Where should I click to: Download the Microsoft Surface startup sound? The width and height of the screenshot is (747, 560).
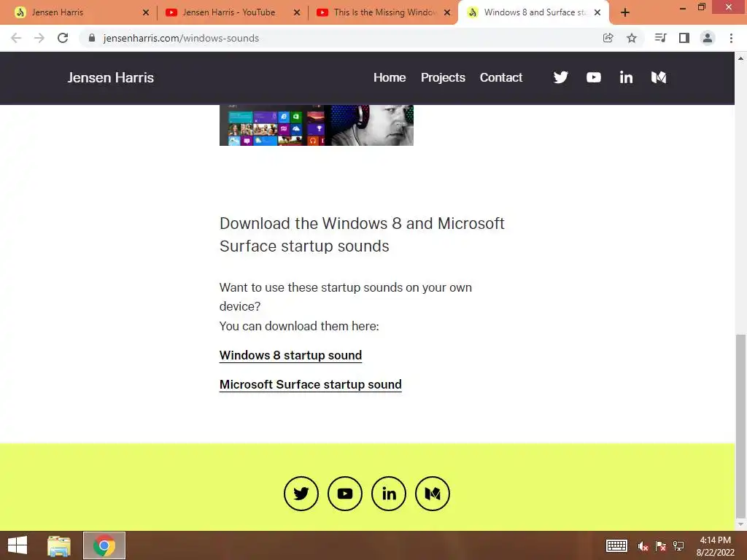(x=311, y=384)
